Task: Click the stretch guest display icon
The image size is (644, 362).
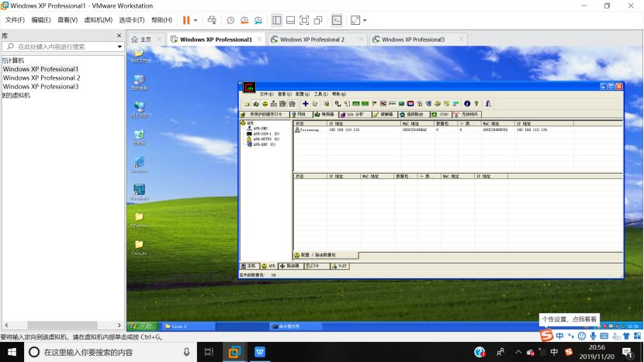Action: (355, 20)
